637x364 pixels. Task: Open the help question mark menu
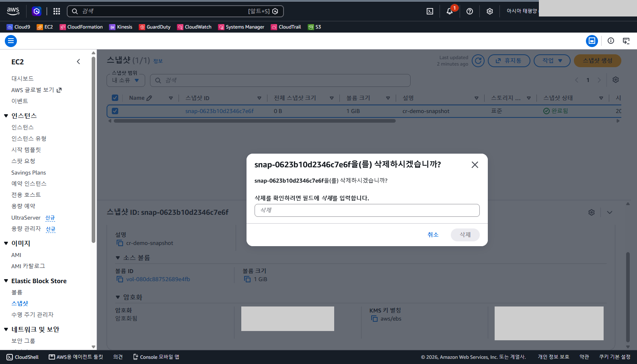(470, 11)
